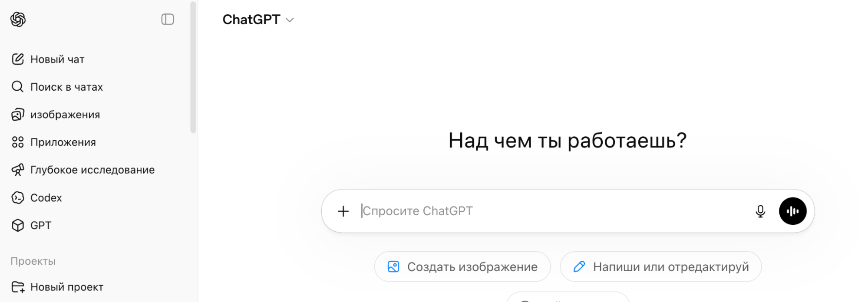Select Глубокое исследование telescope icon
The height and width of the screenshot is (302, 868).
tap(18, 170)
